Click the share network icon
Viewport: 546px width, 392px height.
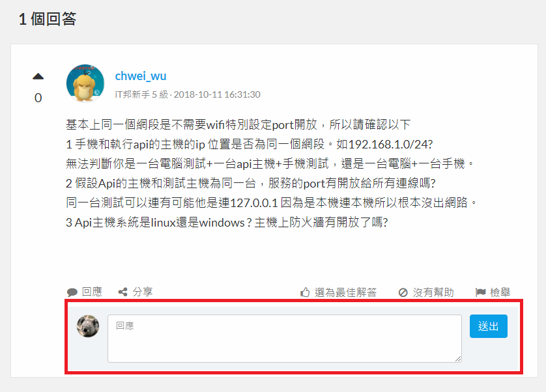pyautogui.click(x=122, y=292)
